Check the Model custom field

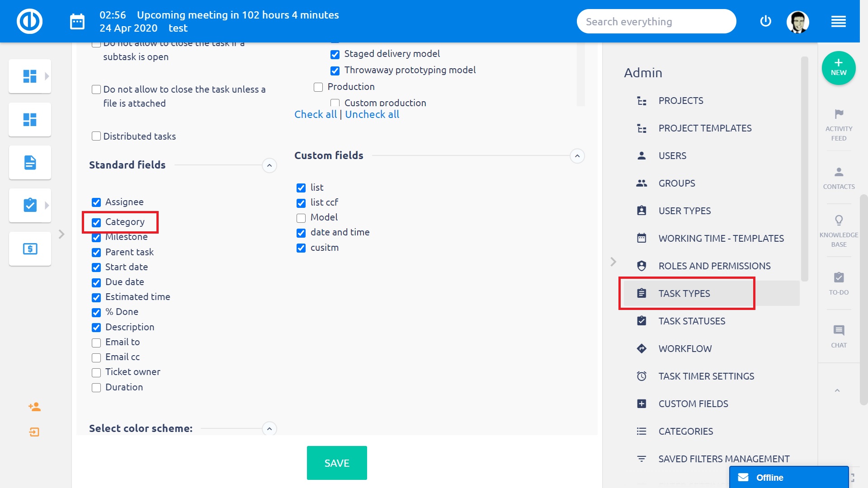coord(301,218)
